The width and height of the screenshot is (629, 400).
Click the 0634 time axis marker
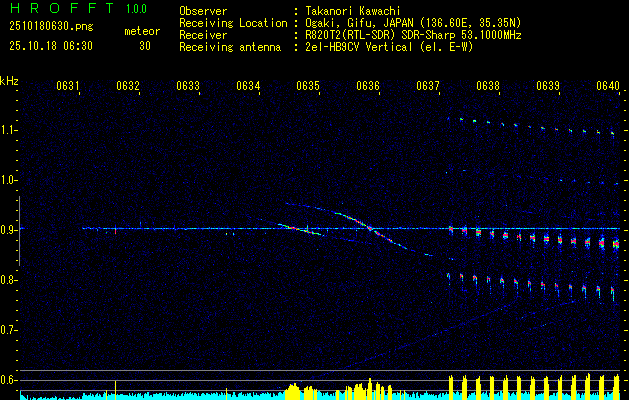click(x=248, y=86)
